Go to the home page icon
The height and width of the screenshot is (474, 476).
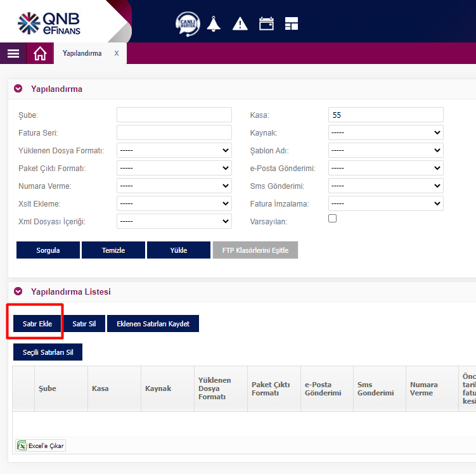coord(40,54)
